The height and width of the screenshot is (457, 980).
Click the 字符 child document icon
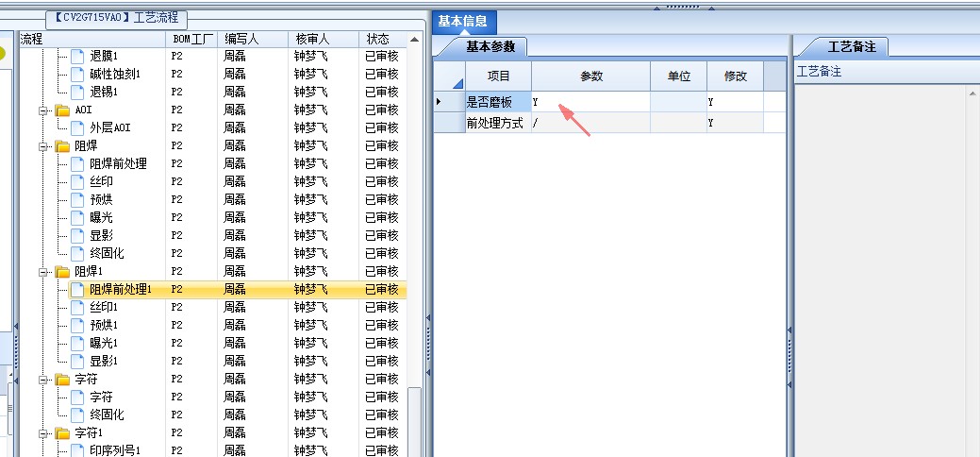(x=77, y=398)
